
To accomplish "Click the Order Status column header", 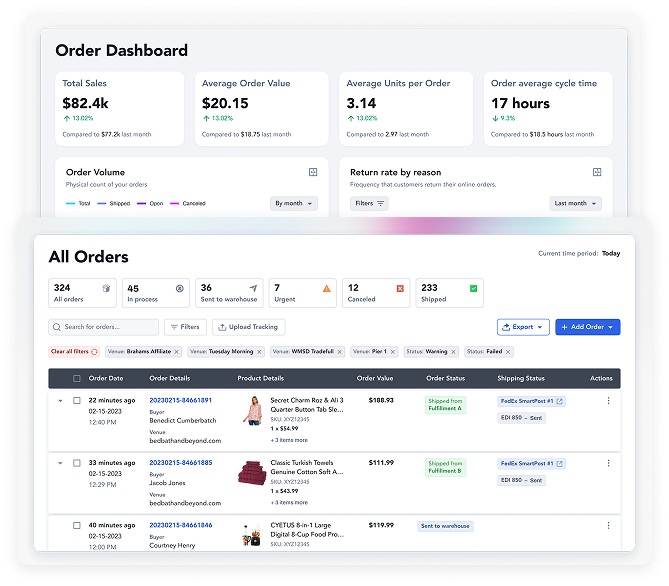I will (445, 378).
